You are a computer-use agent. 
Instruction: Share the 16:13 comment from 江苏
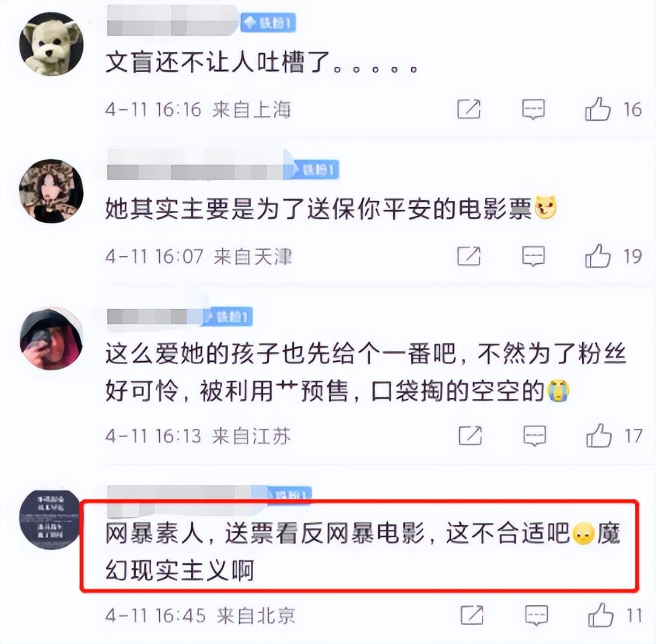(470, 436)
